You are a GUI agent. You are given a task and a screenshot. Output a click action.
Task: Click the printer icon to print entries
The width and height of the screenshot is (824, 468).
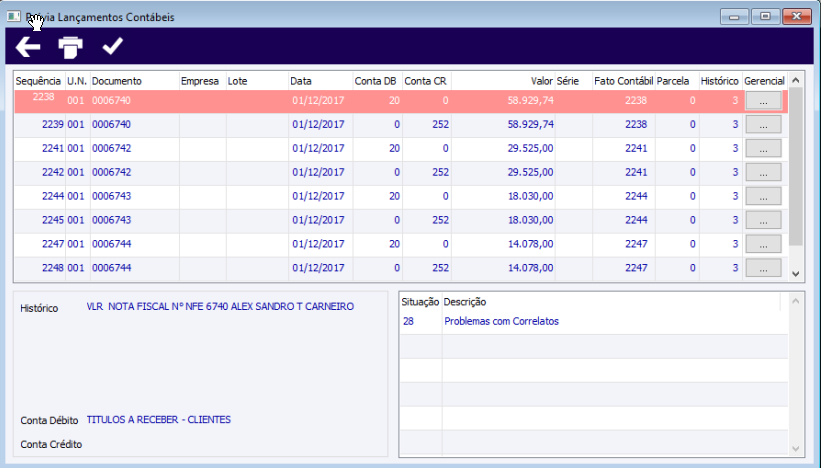[x=70, y=47]
